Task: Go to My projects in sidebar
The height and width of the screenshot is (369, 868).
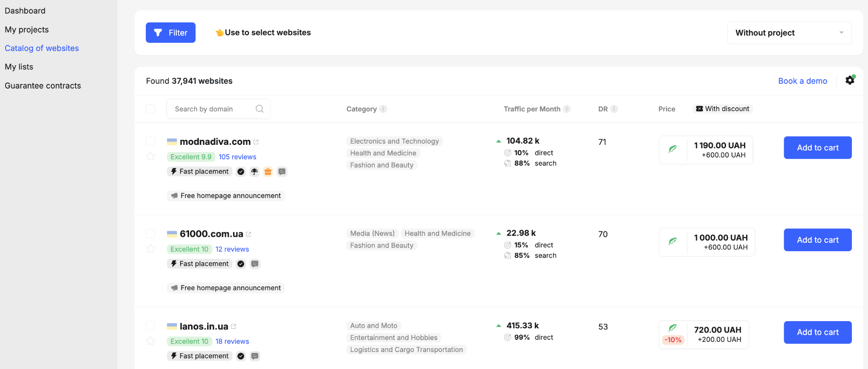Action: pos(27,30)
